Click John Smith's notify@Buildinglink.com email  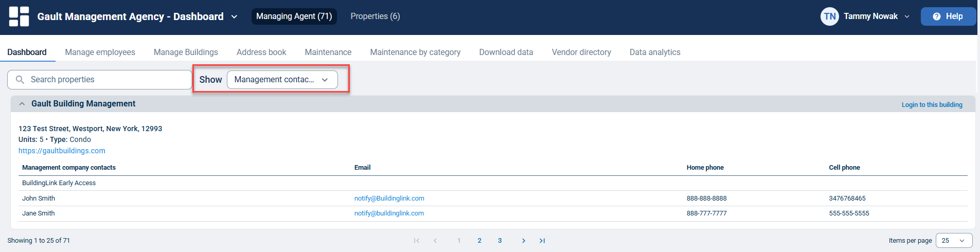(x=389, y=198)
